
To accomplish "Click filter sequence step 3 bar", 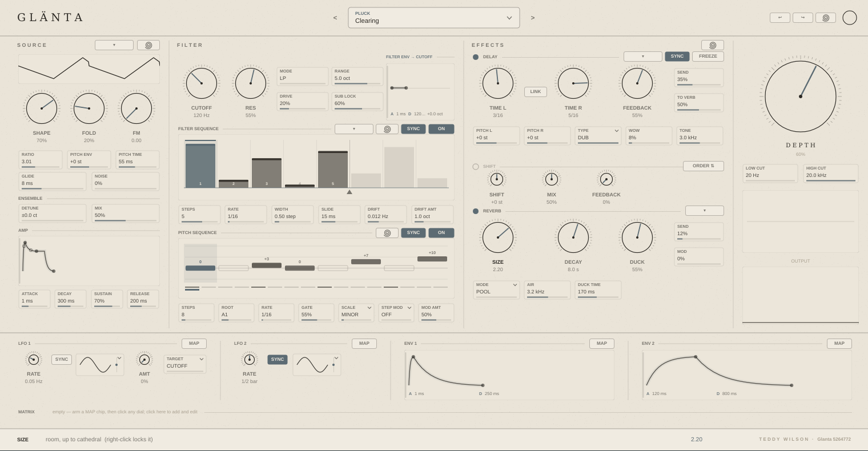I will (x=267, y=173).
